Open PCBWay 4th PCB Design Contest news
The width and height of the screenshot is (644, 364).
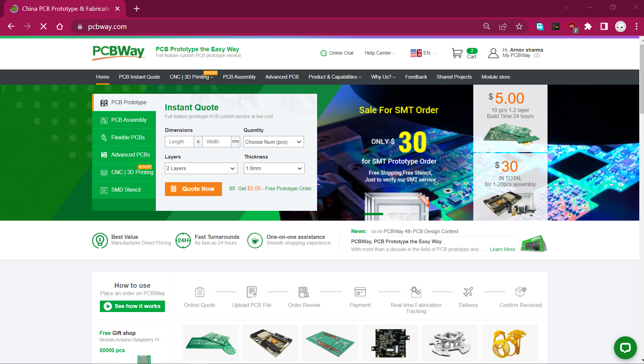(x=421, y=231)
